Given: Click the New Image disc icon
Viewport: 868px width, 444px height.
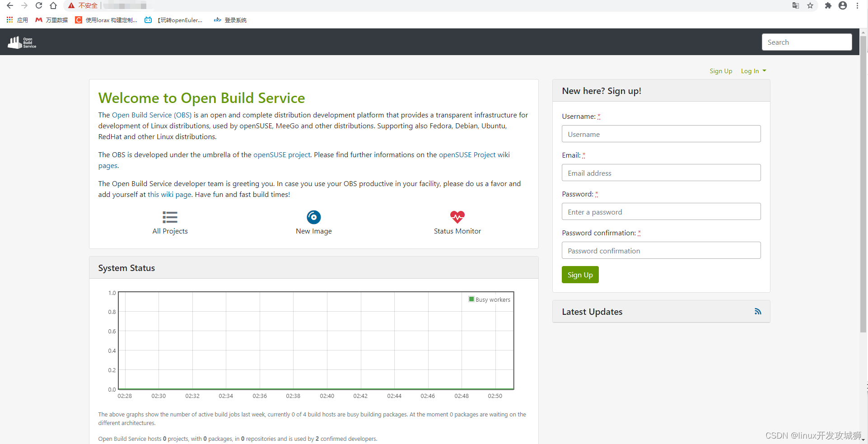Looking at the screenshot, I should tap(313, 217).
